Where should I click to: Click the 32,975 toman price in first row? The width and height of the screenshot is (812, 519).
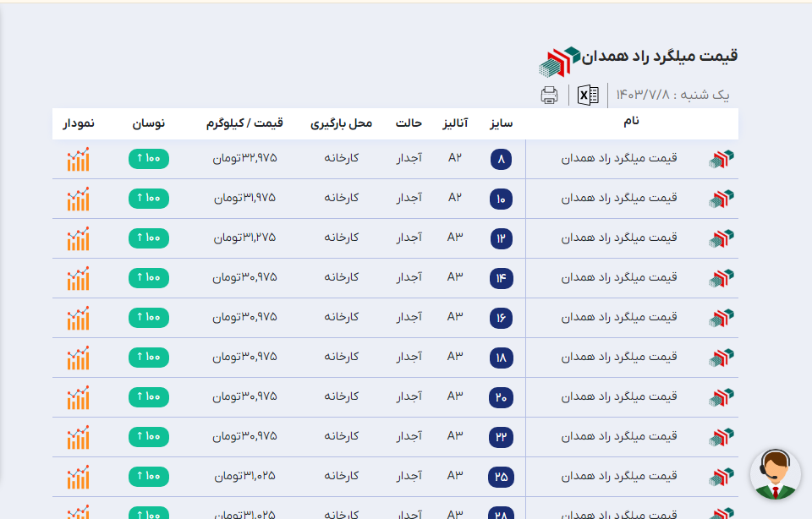pyautogui.click(x=244, y=159)
